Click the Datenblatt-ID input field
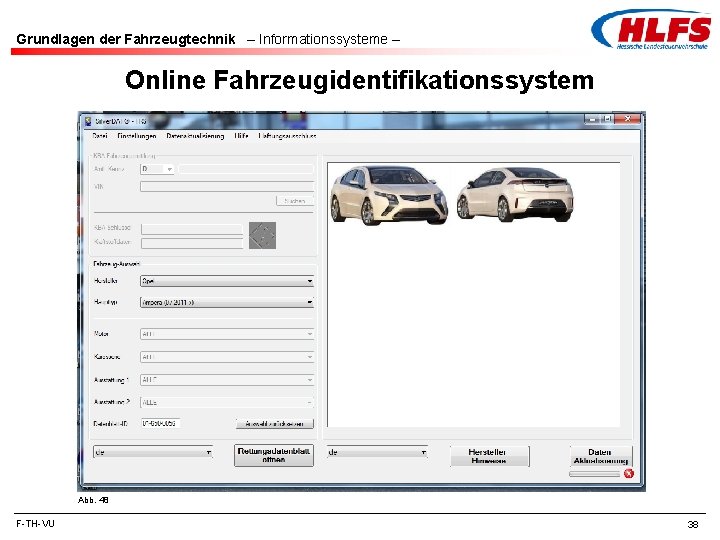The image size is (720, 540). pyautogui.click(x=160, y=423)
